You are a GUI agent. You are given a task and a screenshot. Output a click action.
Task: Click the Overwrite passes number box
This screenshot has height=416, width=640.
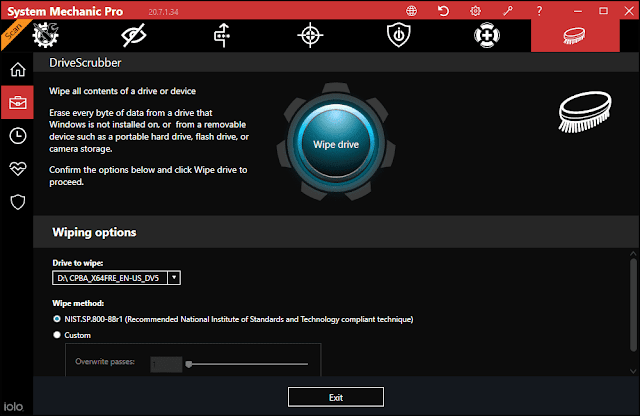pyautogui.click(x=166, y=364)
